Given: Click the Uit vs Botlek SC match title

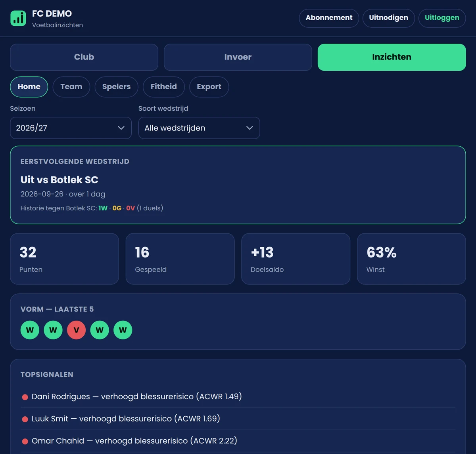Looking at the screenshot, I should pyautogui.click(x=59, y=180).
